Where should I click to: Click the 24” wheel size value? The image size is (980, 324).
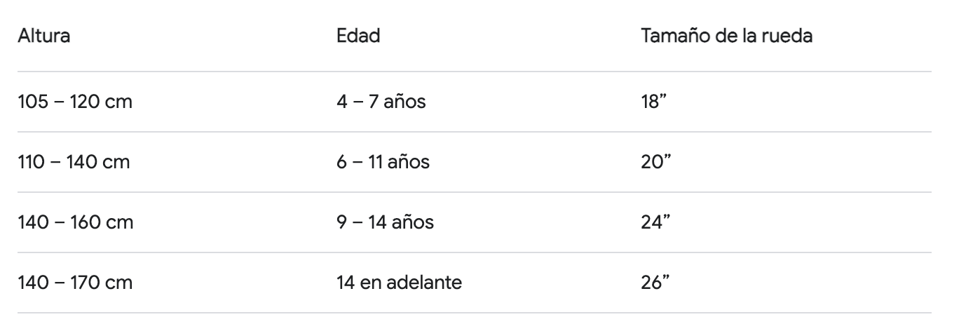658,223
